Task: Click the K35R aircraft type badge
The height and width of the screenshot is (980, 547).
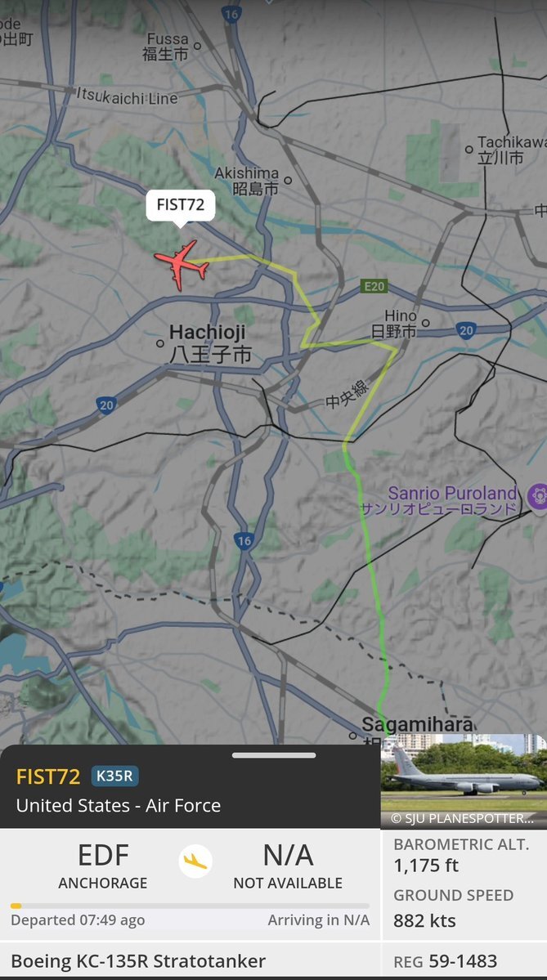Action: pyautogui.click(x=115, y=776)
